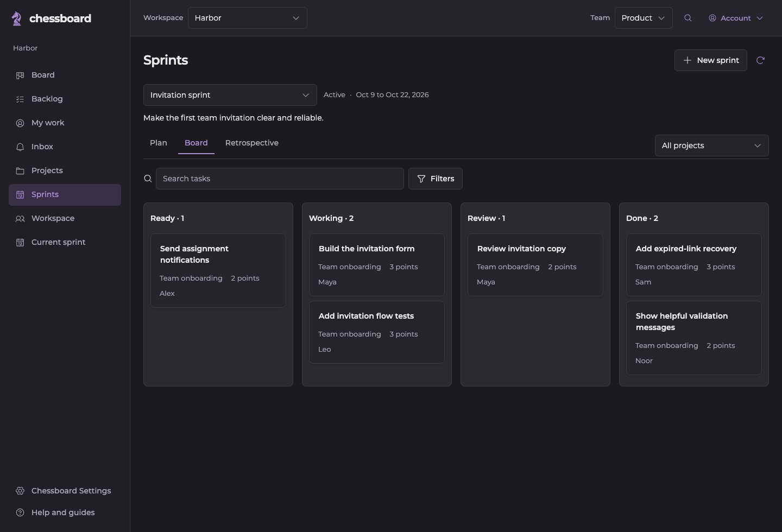Open Review invitation copy card
The image size is (782, 532).
click(x=535, y=265)
